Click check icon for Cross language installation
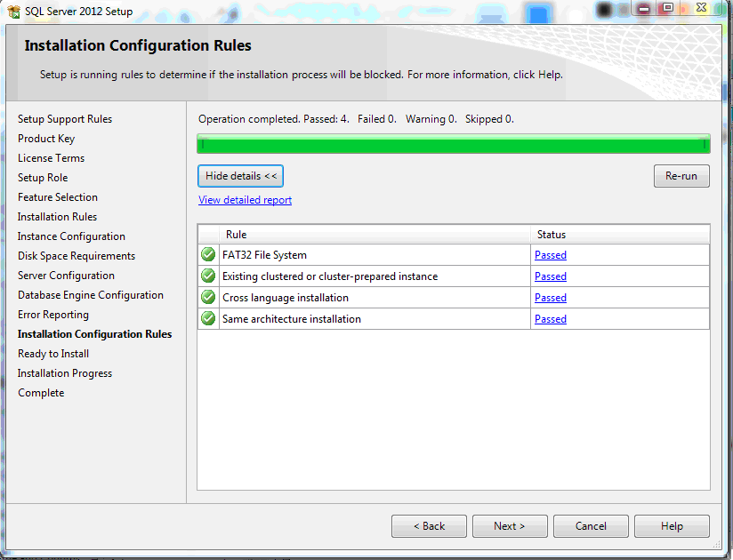The height and width of the screenshot is (560, 733). tap(208, 298)
